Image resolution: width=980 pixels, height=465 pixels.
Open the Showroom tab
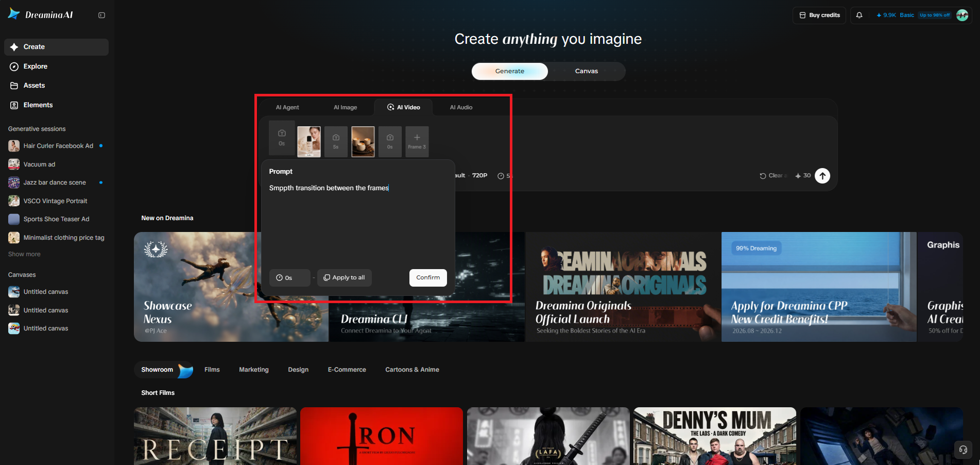(163, 370)
